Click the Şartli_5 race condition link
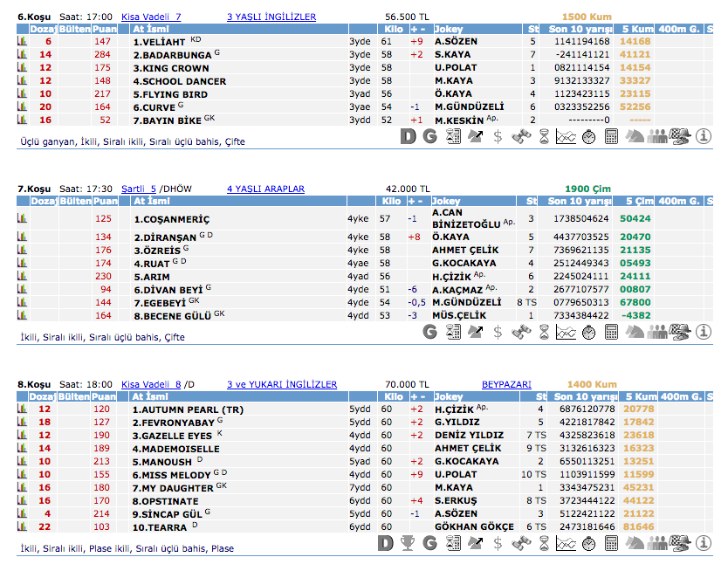 (139, 189)
